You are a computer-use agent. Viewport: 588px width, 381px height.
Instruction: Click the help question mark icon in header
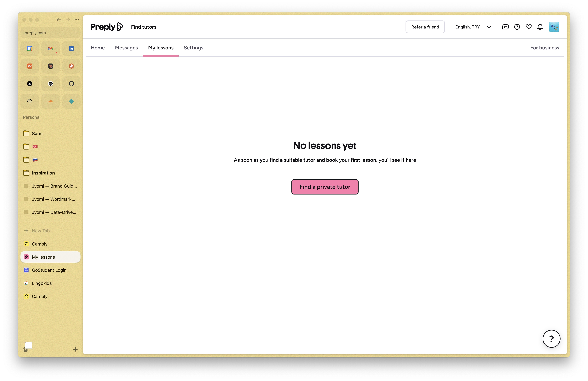click(517, 27)
